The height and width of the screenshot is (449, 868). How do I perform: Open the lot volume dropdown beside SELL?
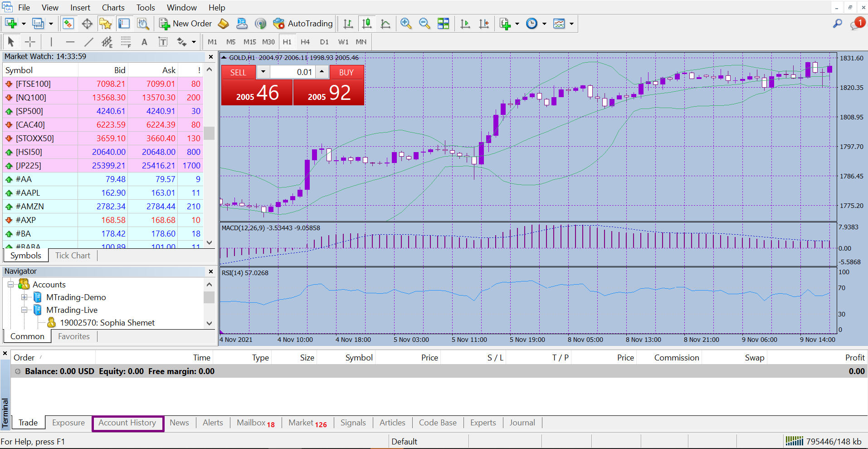(263, 72)
